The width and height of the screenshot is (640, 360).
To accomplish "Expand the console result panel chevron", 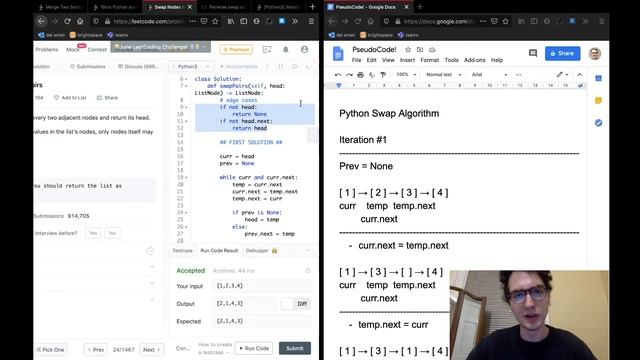I will point(309,251).
